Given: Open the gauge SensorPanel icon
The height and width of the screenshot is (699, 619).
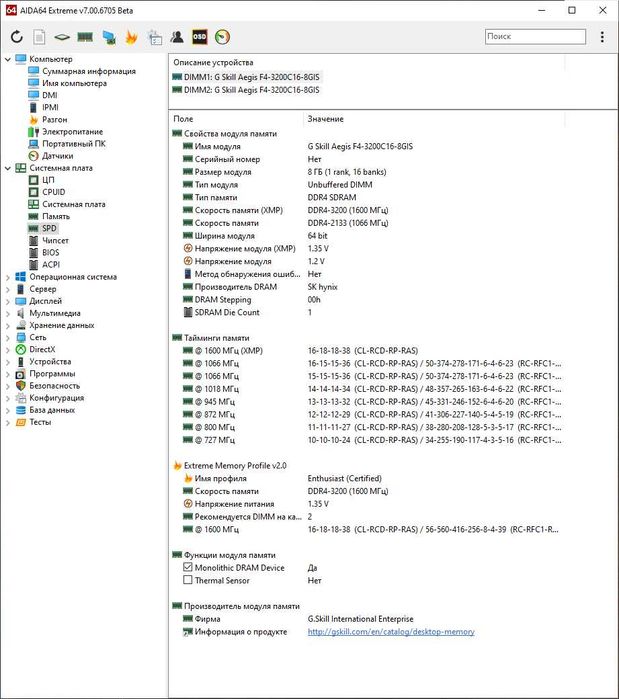Looking at the screenshot, I should click(222, 37).
